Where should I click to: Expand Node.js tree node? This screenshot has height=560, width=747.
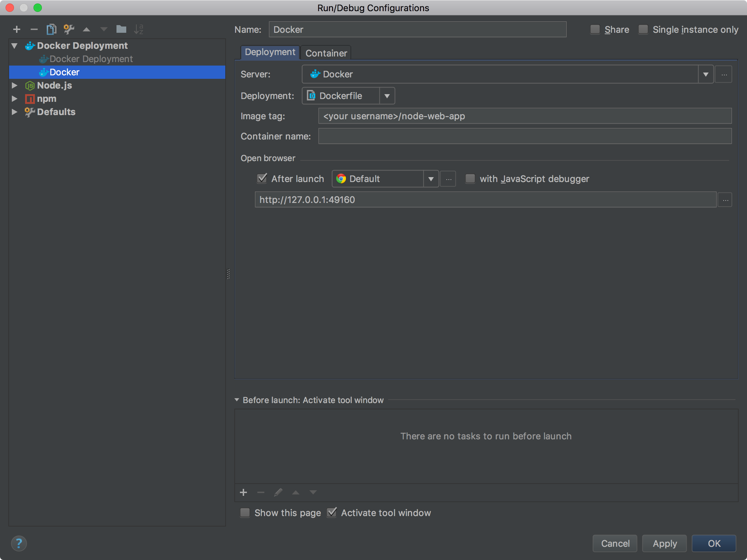point(15,85)
